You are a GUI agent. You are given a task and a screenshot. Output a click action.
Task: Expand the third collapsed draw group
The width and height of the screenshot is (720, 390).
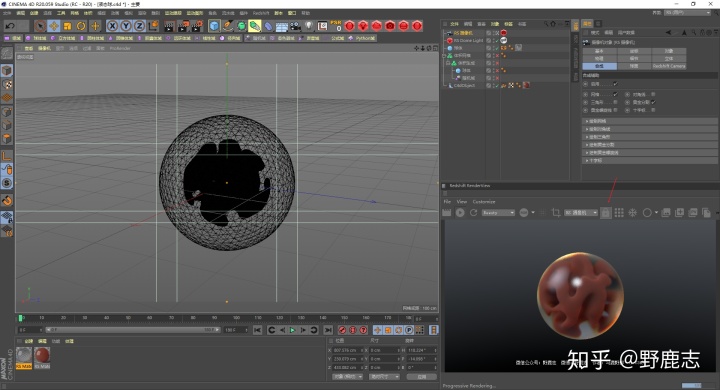tap(649, 137)
